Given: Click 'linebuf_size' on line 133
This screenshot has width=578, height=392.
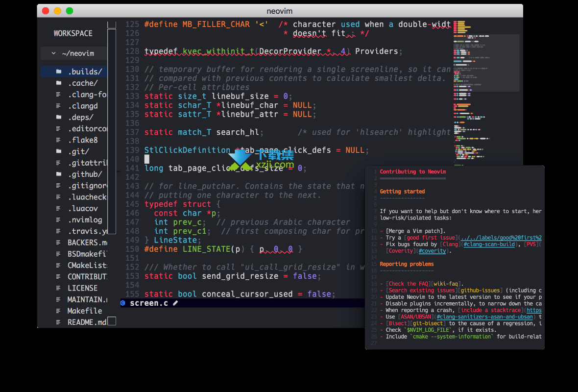Looking at the screenshot, I should (x=240, y=96).
